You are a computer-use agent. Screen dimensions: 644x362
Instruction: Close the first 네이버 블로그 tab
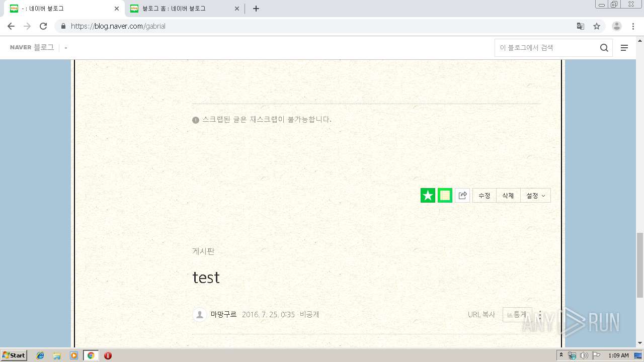[117, 9]
